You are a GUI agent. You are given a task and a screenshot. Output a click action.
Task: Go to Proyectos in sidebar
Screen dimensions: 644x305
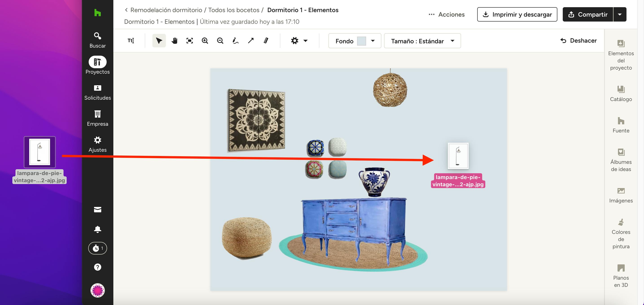point(97,65)
